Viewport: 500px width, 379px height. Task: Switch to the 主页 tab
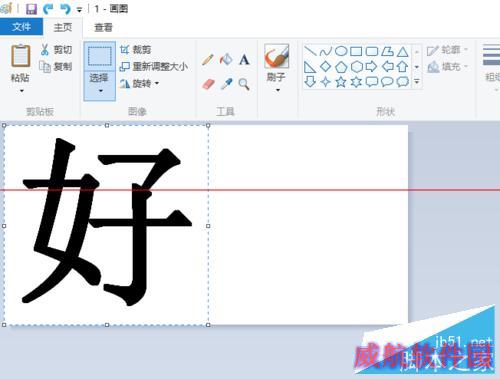pyautogui.click(x=63, y=27)
